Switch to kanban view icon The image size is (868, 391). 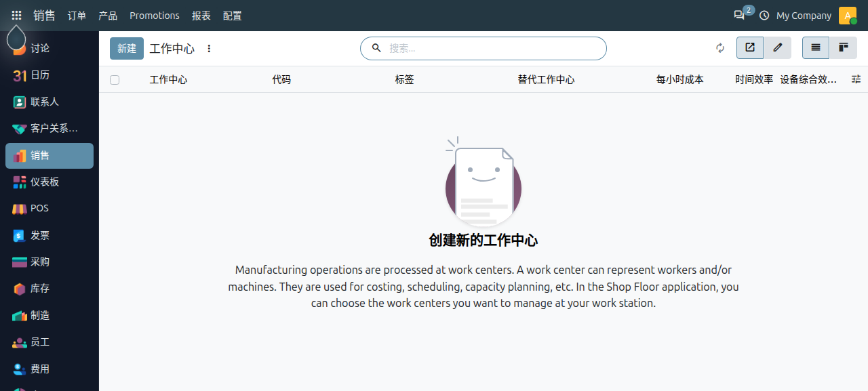click(844, 48)
